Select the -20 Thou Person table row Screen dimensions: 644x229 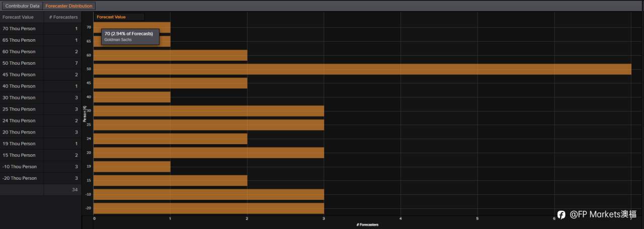[40, 178]
